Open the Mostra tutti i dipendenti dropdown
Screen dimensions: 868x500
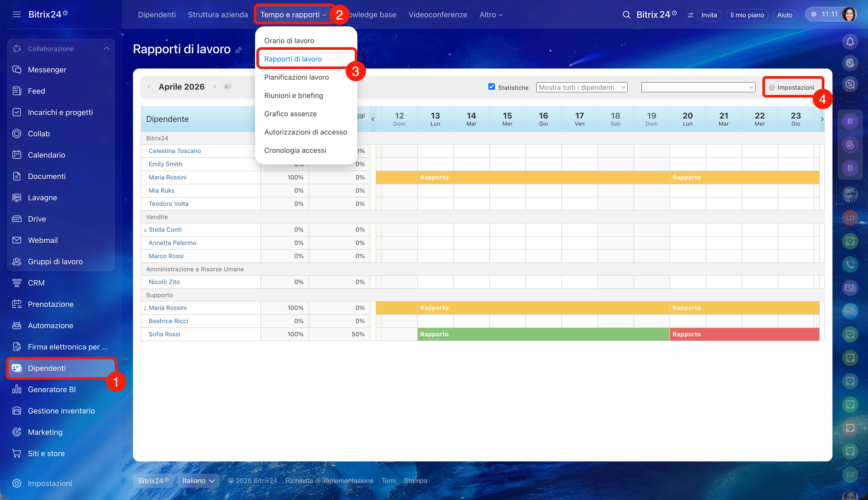tap(582, 87)
